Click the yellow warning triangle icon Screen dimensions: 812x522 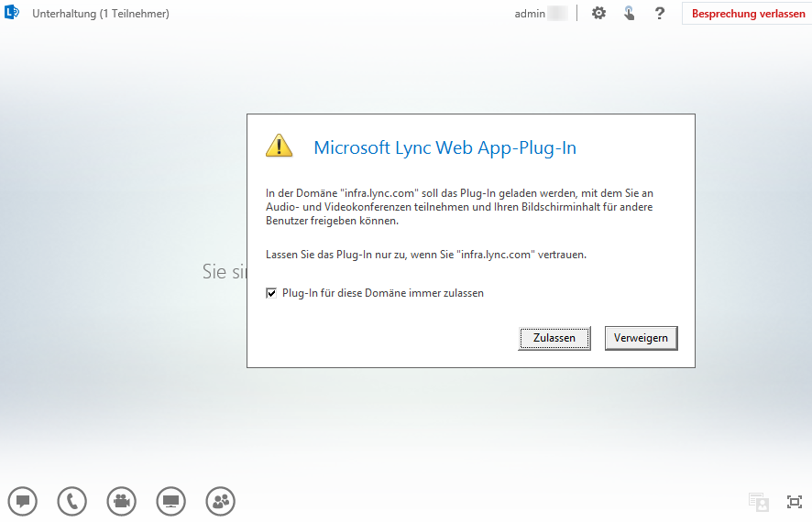tap(280, 146)
